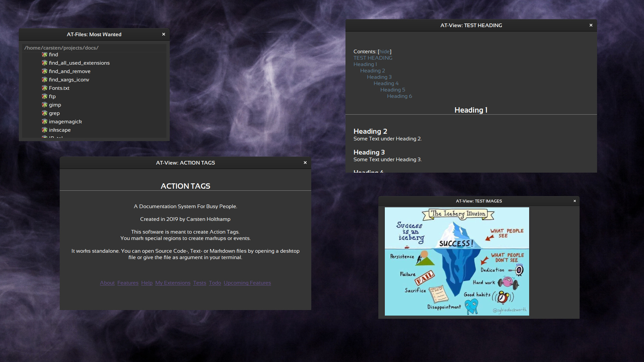The height and width of the screenshot is (362, 644).
Task: Hide the contents list via hide link
Action: pyautogui.click(x=384, y=52)
